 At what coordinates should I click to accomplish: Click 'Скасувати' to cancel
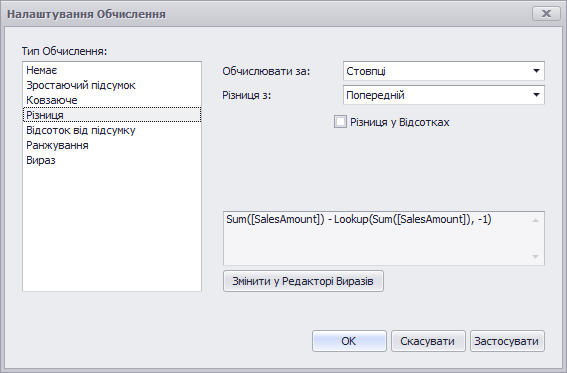pos(428,341)
